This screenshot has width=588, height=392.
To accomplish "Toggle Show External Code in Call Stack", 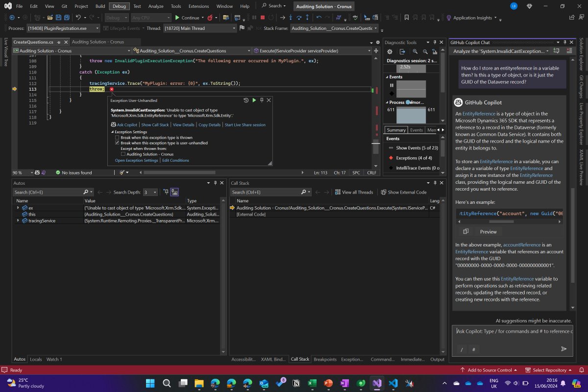I will tap(404, 192).
